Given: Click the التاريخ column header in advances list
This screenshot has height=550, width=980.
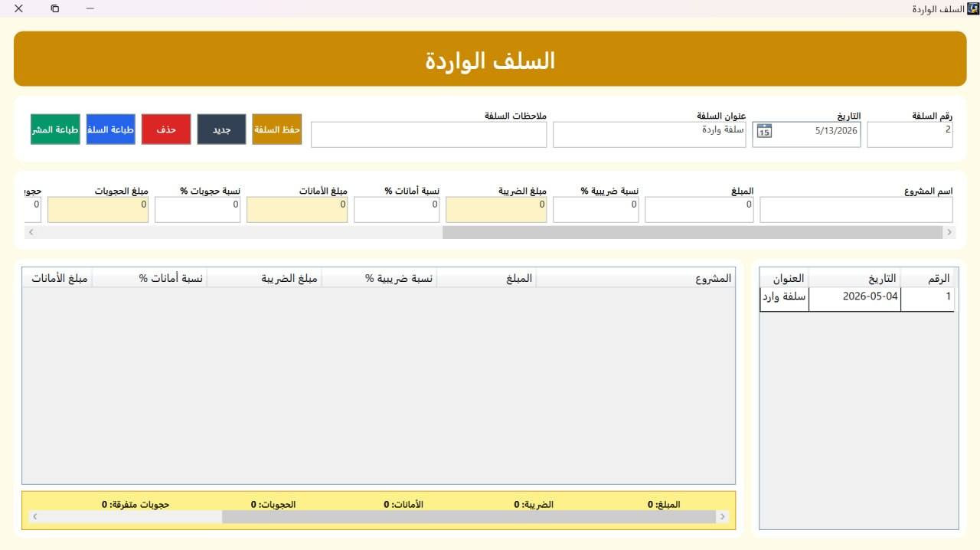Looking at the screenshot, I should [854, 279].
